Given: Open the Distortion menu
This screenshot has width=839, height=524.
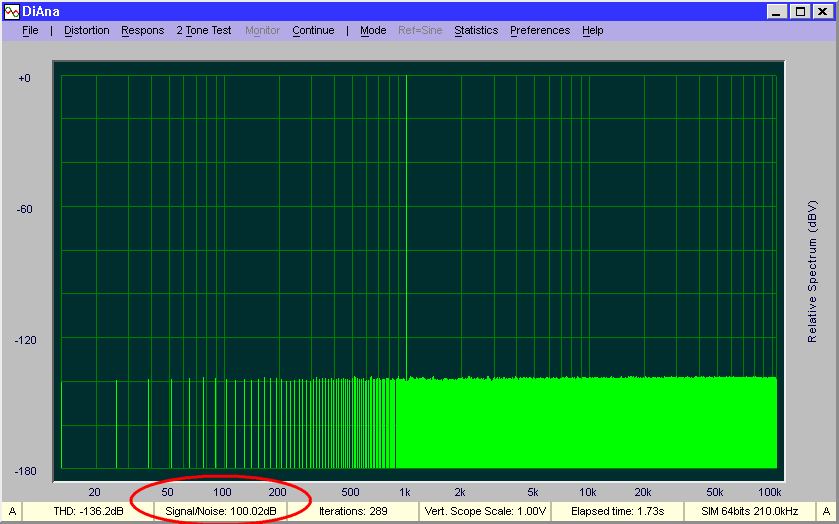Looking at the screenshot, I should (87, 31).
